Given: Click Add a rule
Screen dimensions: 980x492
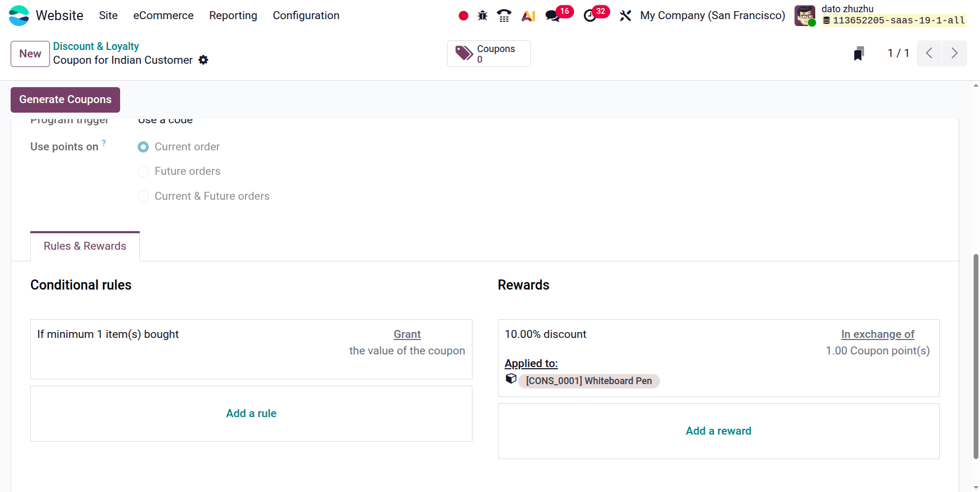Looking at the screenshot, I should [251, 413].
